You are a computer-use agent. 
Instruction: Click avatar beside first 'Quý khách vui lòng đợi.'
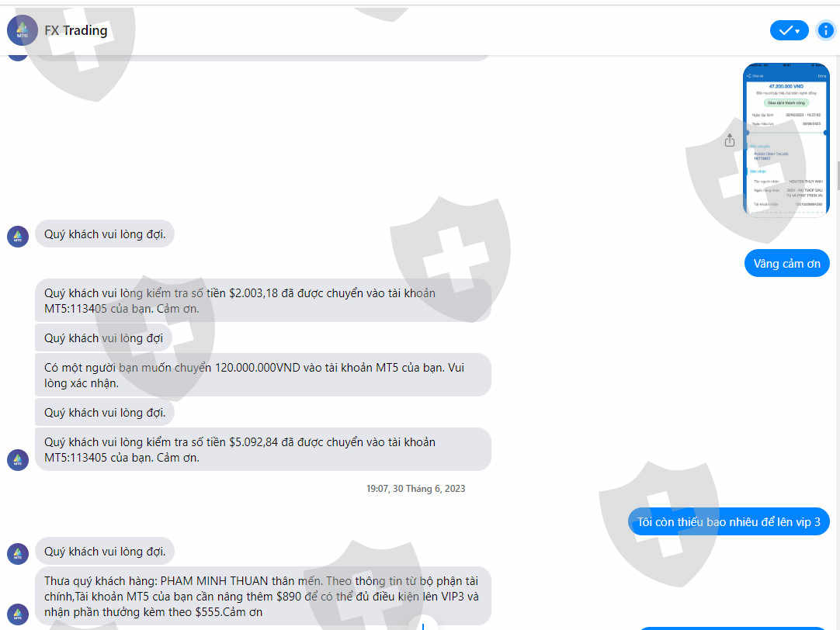pos(18,236)
